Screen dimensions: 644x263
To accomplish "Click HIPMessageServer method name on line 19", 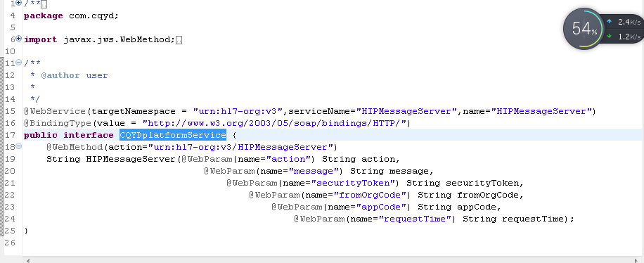I will [131, 159].
